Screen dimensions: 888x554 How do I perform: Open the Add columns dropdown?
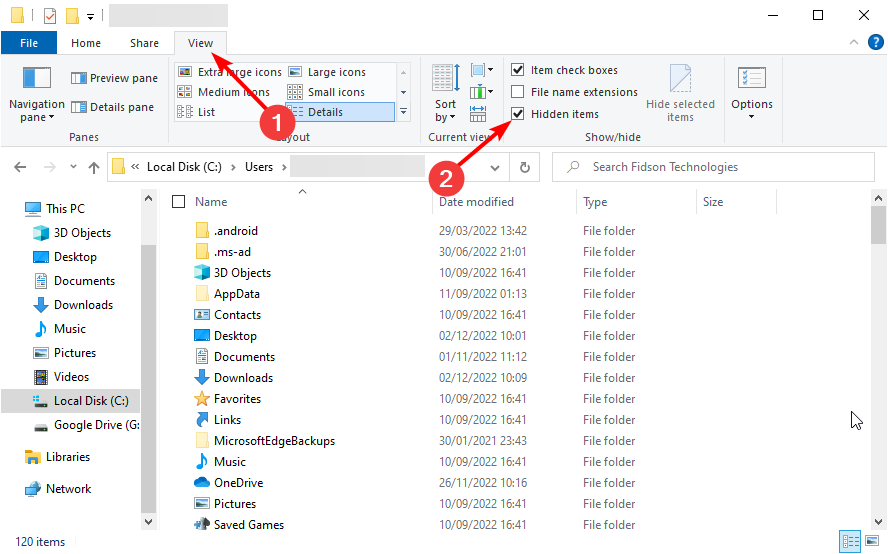[x=482, y=91]
